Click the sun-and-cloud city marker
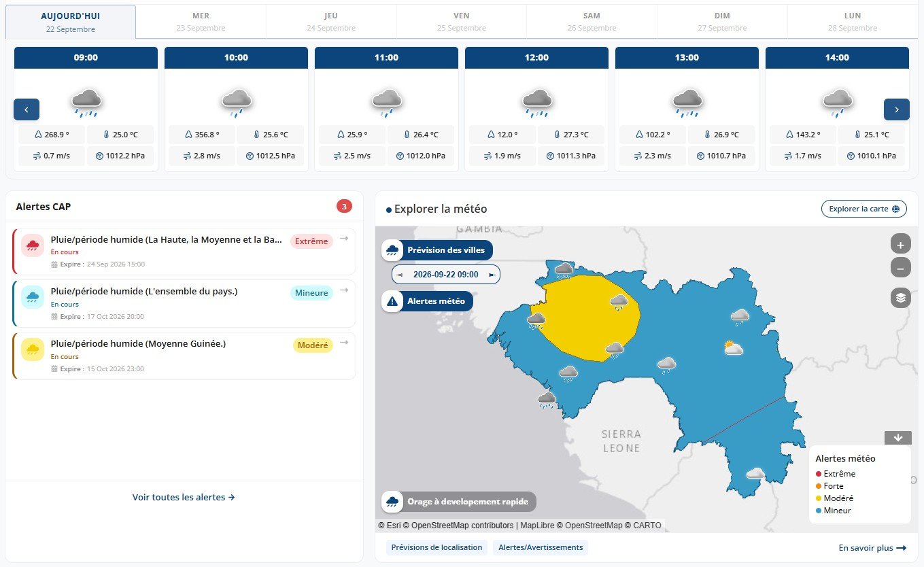This screenshot has width=924, height=567. (x=733, y=348)
